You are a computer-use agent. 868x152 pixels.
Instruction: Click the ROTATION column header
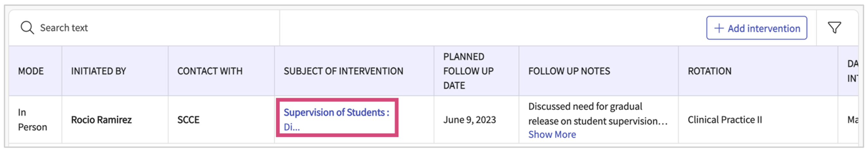point(710,71)
